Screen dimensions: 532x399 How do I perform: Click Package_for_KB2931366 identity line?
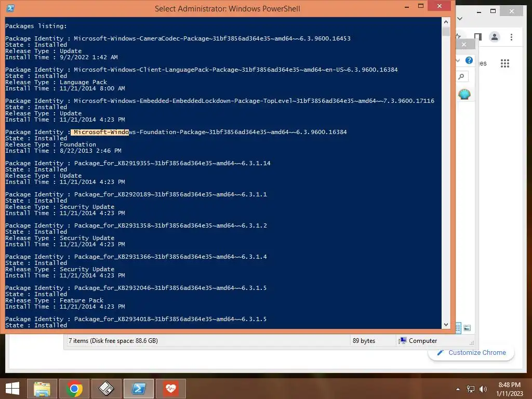(136, 257)
